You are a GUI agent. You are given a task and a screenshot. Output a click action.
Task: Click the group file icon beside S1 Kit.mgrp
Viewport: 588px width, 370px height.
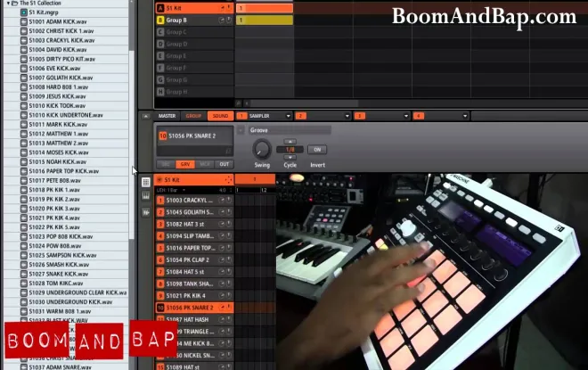click(x=24, y=12)
